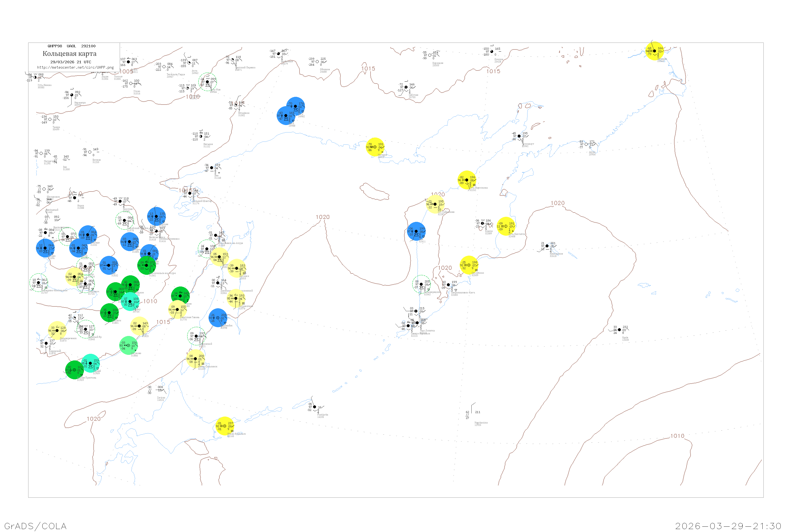Viewport: 798px width, 532px height.
Task: Click the Ust-Kamchatsk yellow station marker
Action: click(x=506, y=226)
